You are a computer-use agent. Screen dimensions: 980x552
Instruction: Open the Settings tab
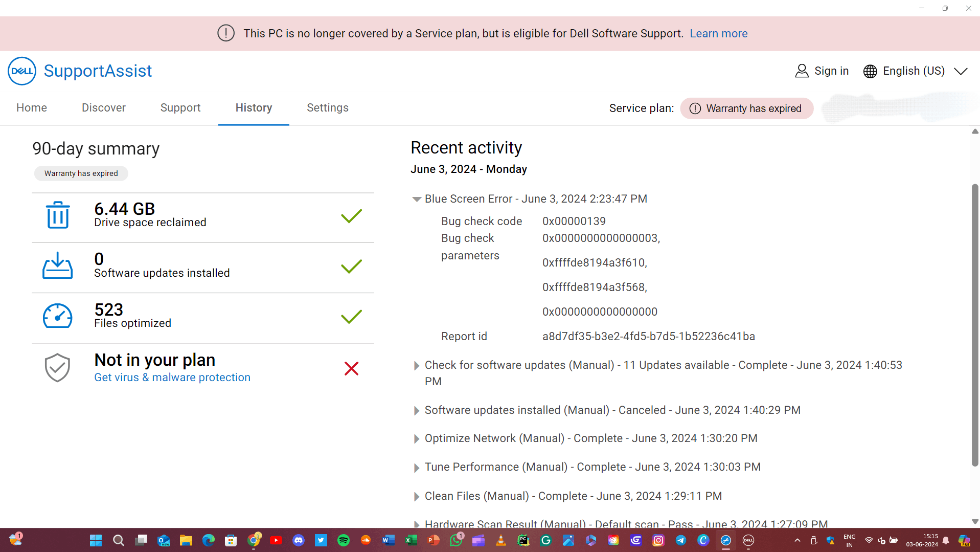(x=328, y=108)
